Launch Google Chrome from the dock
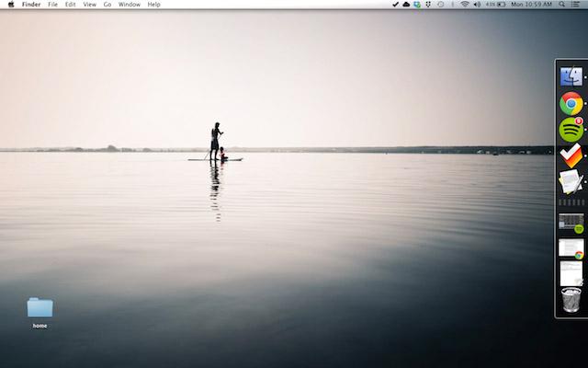 point(571,103)
